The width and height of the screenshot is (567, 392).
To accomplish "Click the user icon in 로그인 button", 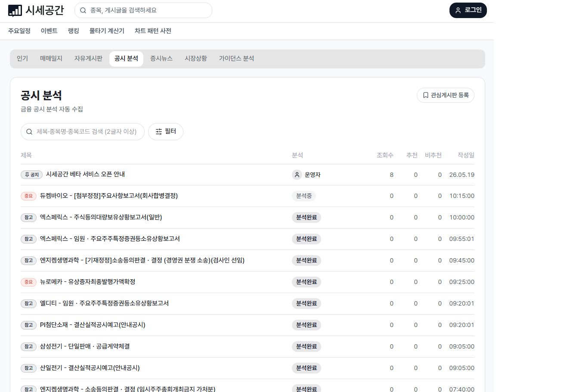I will 458,10.
